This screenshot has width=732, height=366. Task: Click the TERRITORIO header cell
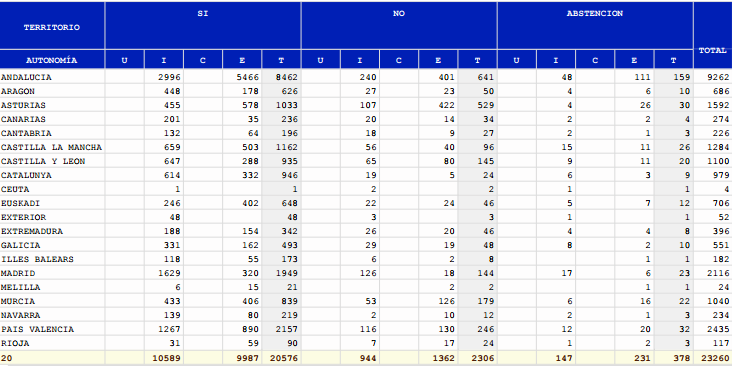52,27
